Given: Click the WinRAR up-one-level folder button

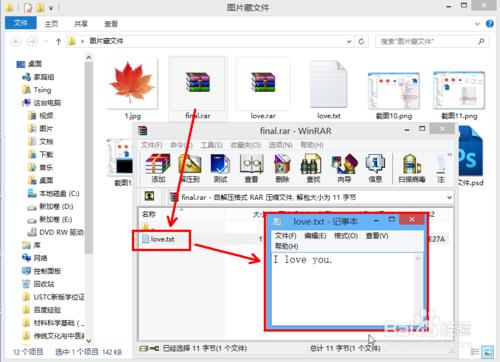Looking at the screenshot, I should 149,196.
